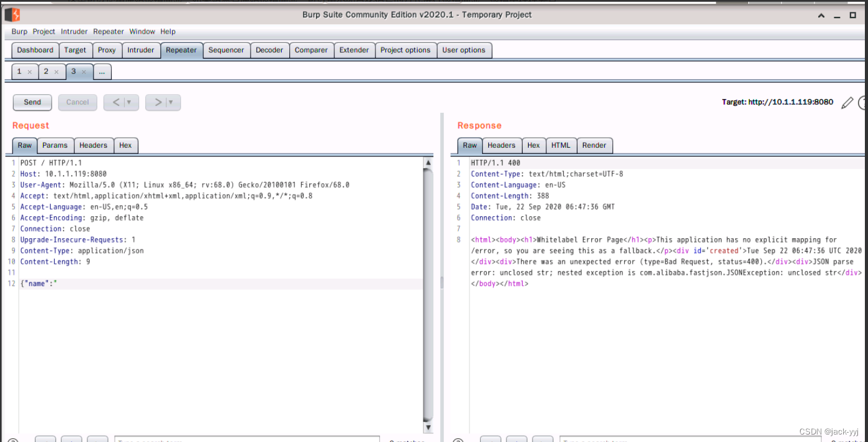Screen dimensions: 868x442
Task: Open the User options tab
Action: pyautogui.click(x=464, y=50)
